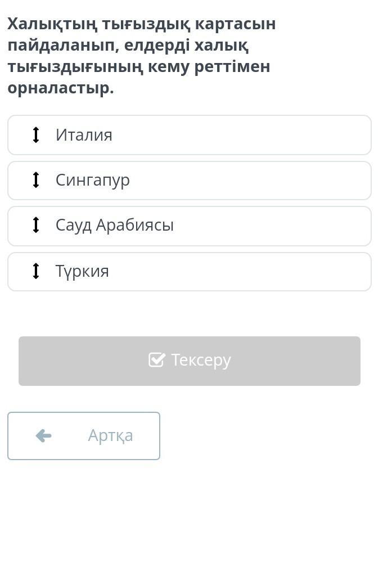The width and height of the screenshot is (392, 567).
Task: Click the Сауд Арабиясы label text
Action: pos(115,225)
